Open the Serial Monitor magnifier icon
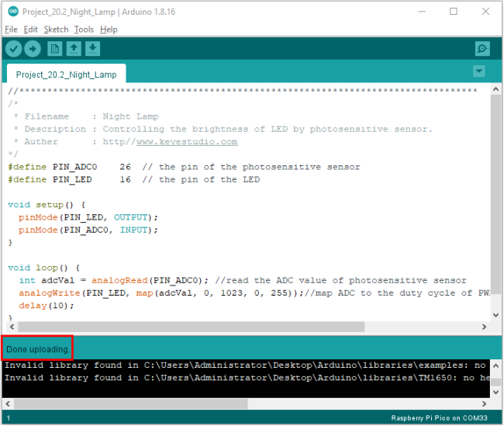Viewport: 504px width, 426px height. point(482,49)
